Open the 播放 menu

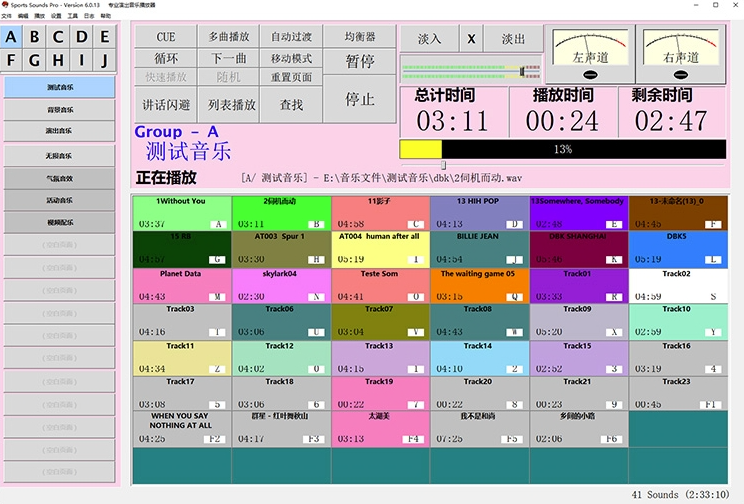[x=39, y=16]
